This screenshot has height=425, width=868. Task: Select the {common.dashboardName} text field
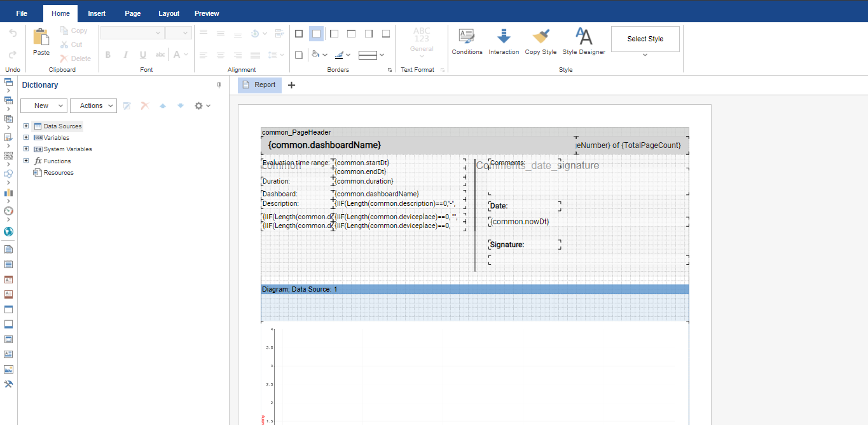[324, 145]
